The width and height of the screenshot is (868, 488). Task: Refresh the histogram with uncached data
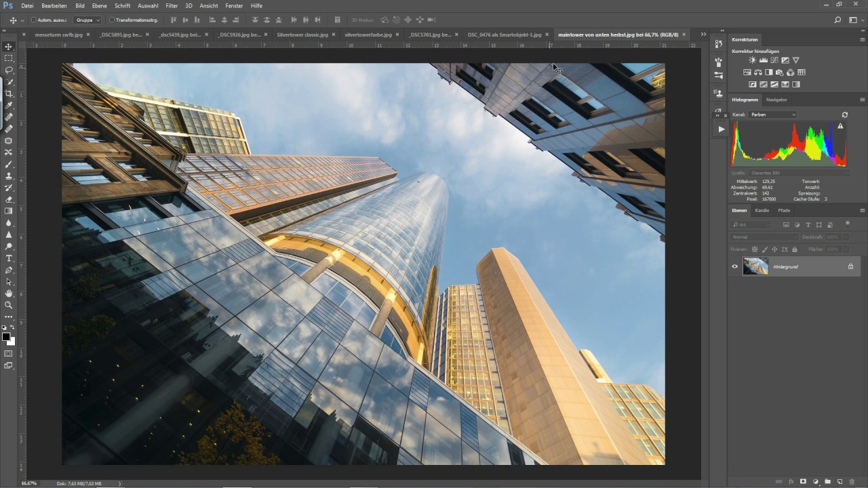point(845,115)
